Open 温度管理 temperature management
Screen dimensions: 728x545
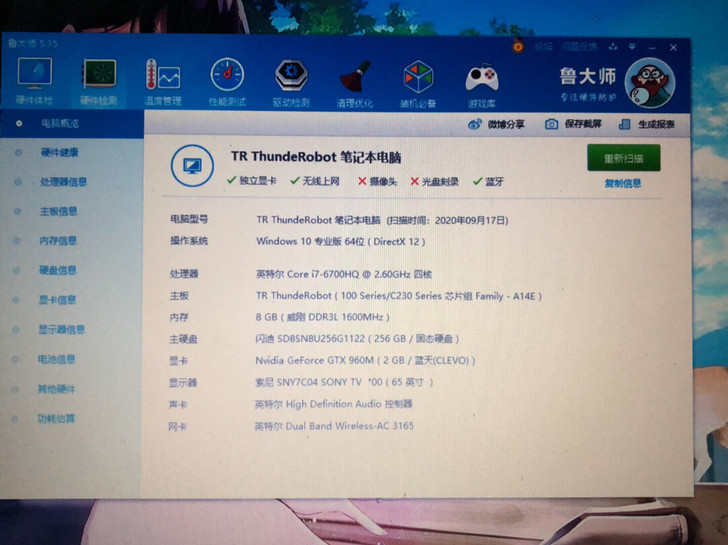coord(162,82)
